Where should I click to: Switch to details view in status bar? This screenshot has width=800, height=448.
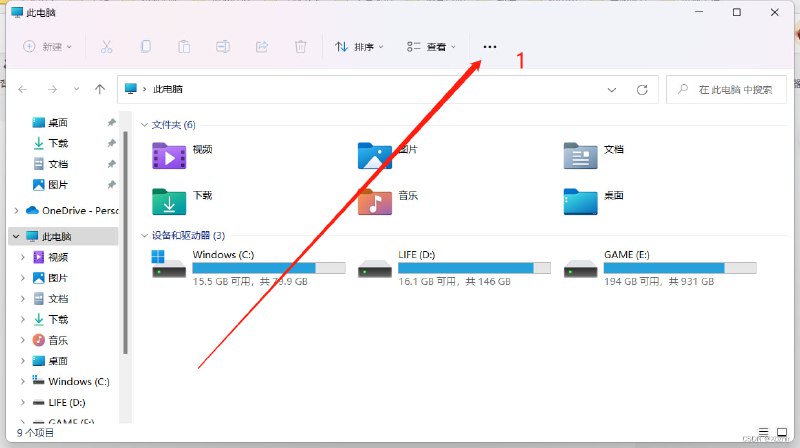pyautogui.click(x=763, y=433)
